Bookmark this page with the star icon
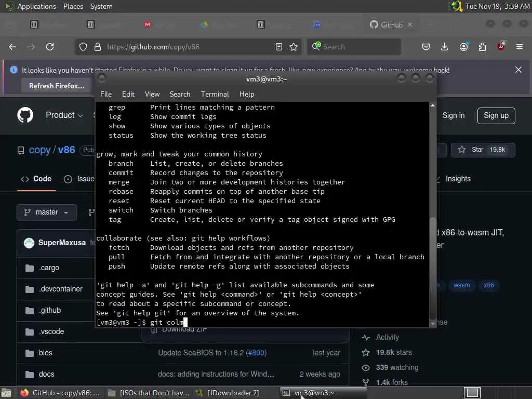The height and width of the screenshot is (399, 532). click(x=294, y=47)
